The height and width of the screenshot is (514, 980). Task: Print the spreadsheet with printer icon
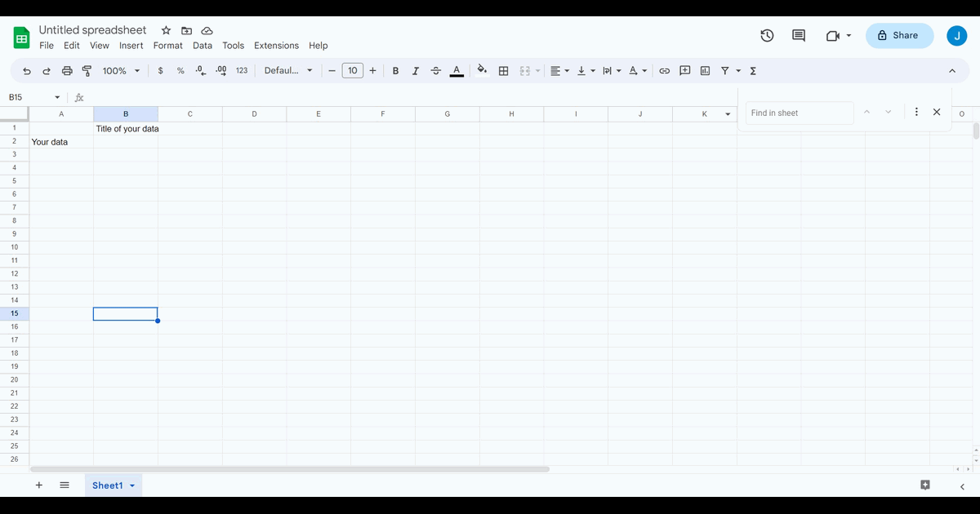67,71
